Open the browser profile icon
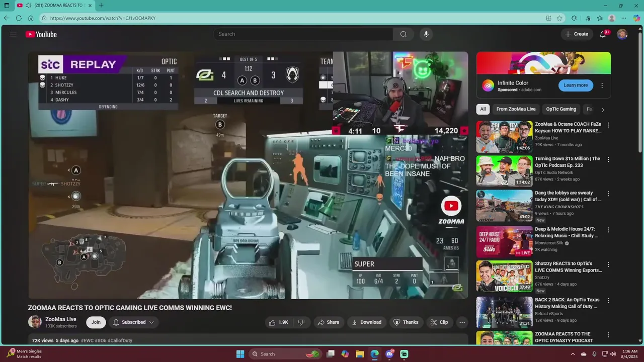The width and height of the screenshot is (644, 362). [x=612, y=18]
